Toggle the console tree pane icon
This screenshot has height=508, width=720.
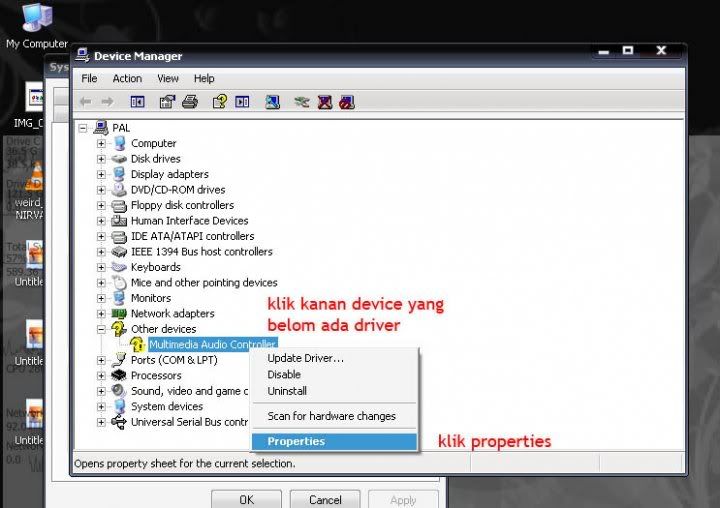coord(137,102)
